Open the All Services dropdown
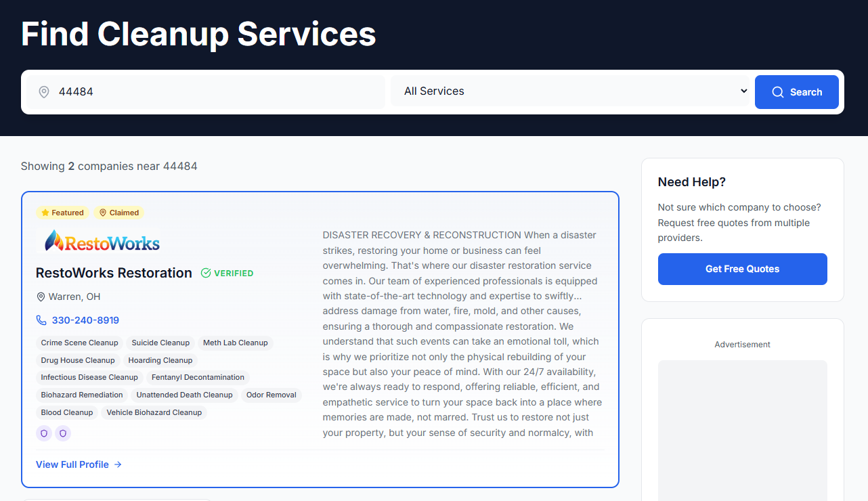The width and height of the screenshot is (868, 501). coord(572,90)
